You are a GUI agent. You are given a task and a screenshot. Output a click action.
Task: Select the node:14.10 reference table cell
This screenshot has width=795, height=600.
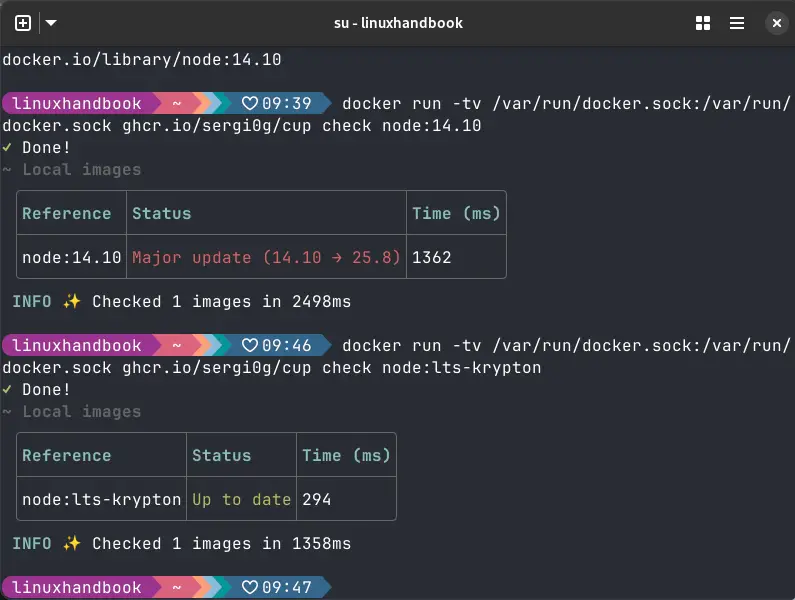pos(72,257)
